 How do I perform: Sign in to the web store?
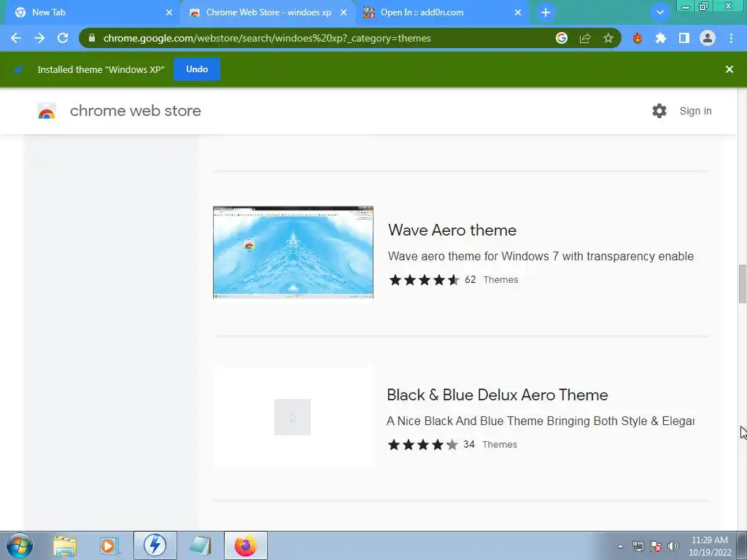pyautogui.click(x=695, y=111)
